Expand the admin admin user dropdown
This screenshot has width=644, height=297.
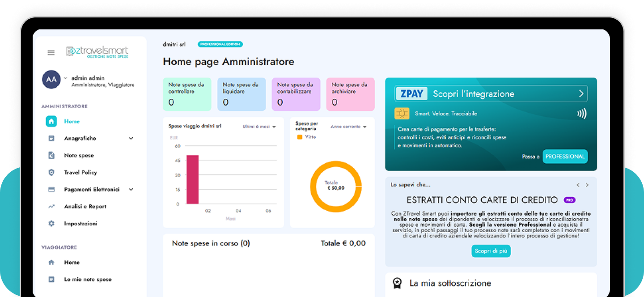[65, 78]
